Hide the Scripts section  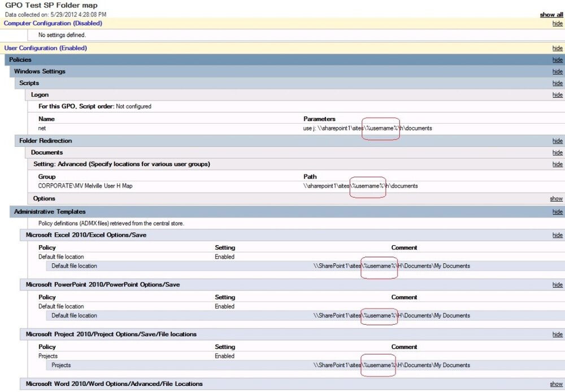pos(558,83)
